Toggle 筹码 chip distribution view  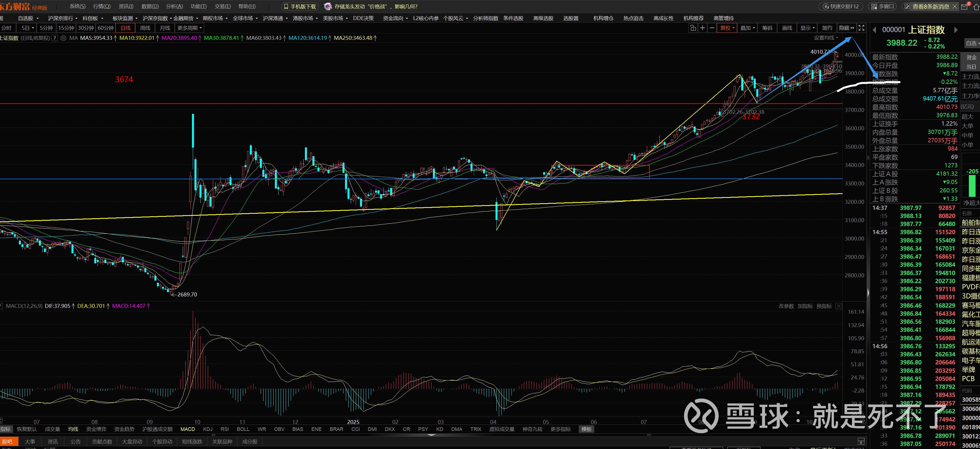pyautogui.click(x=767, y=28)
